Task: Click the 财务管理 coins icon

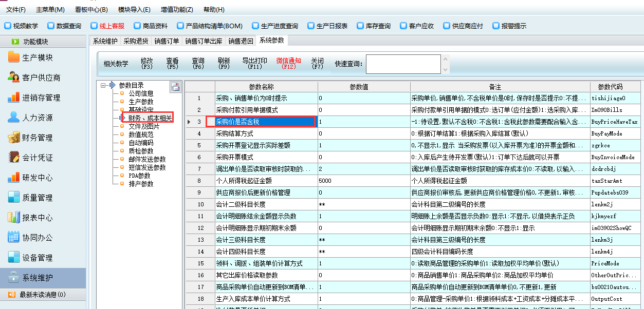Action: pyautogui.click(x=14, y=138)
